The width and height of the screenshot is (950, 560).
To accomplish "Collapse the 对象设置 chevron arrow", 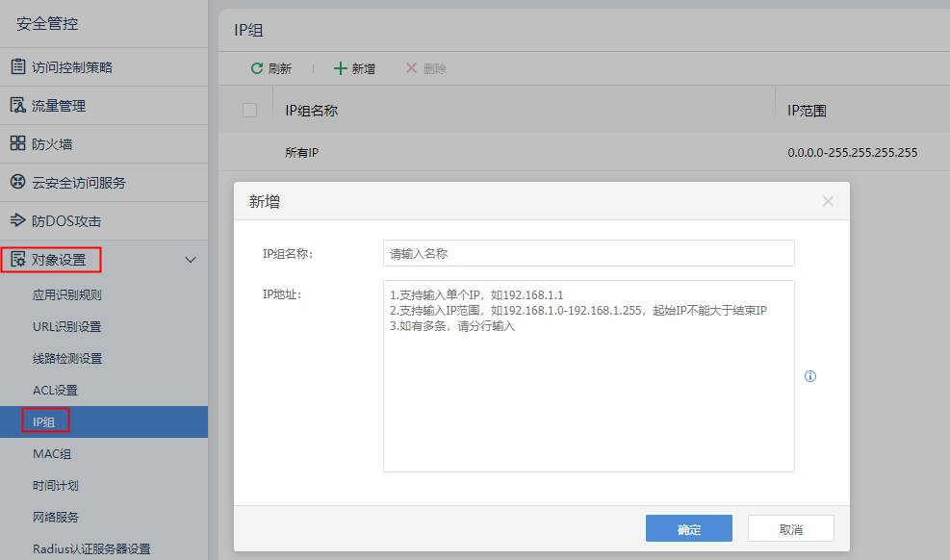I will click(191, 260).
